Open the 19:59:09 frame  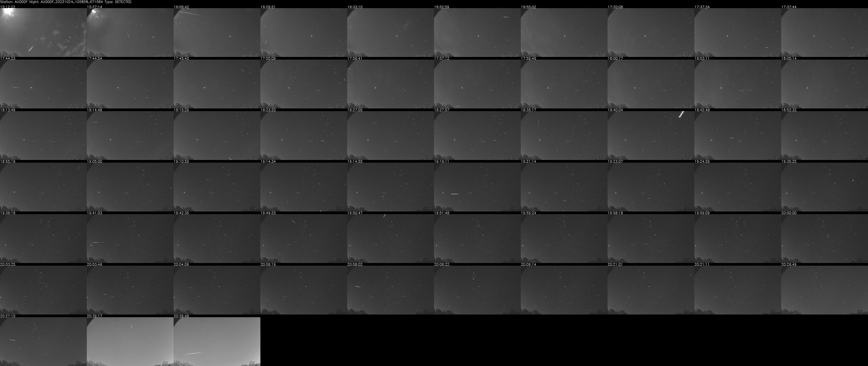pyautogui.click(x=738, y=238)
